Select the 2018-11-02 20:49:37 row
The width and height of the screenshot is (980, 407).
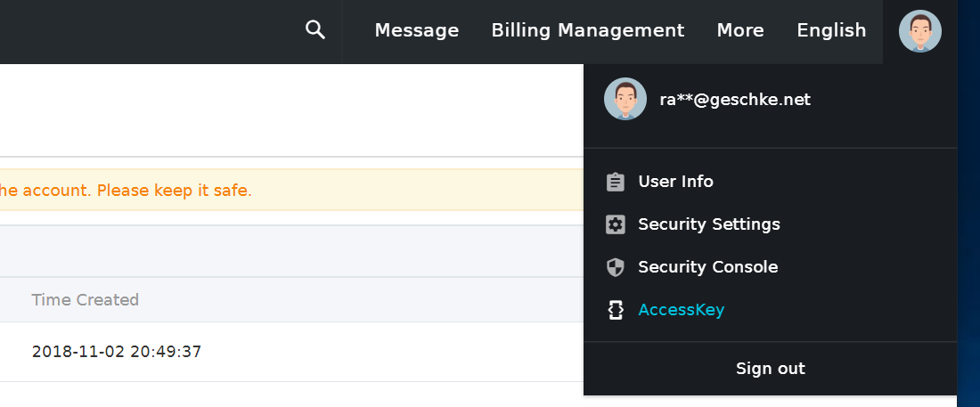click(x=292, y=352)
